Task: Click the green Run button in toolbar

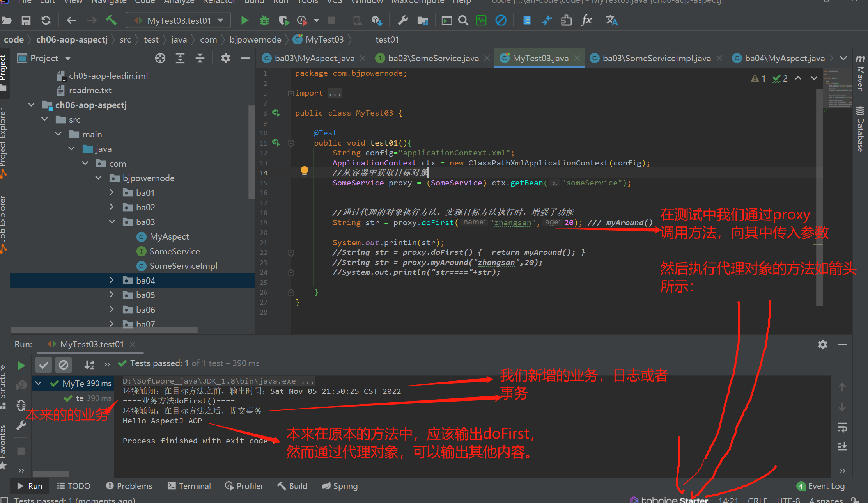Action: [244, 20]
